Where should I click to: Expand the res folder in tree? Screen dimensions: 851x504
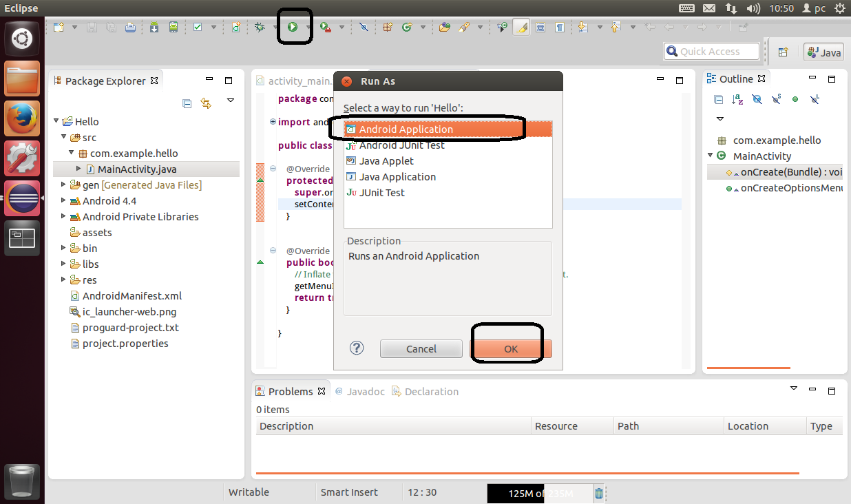63,280
